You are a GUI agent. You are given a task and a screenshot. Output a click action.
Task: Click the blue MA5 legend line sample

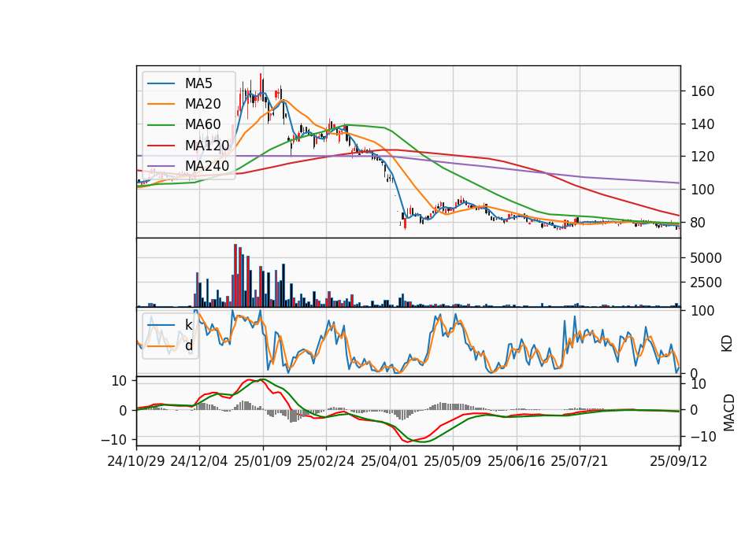coord(161,84)
